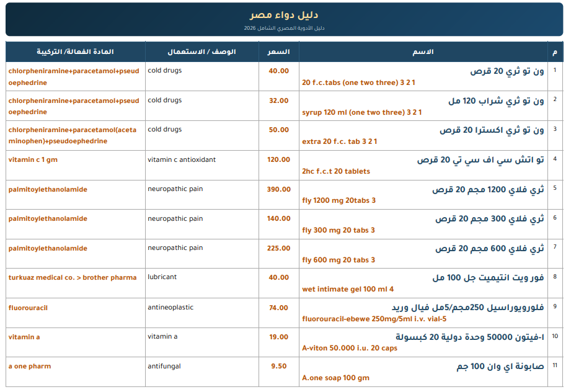Image resolution: width=571 pixels, height=392 pixels.
Task: Click vitamin a in the active ingredient column
Action: point(24,337)
